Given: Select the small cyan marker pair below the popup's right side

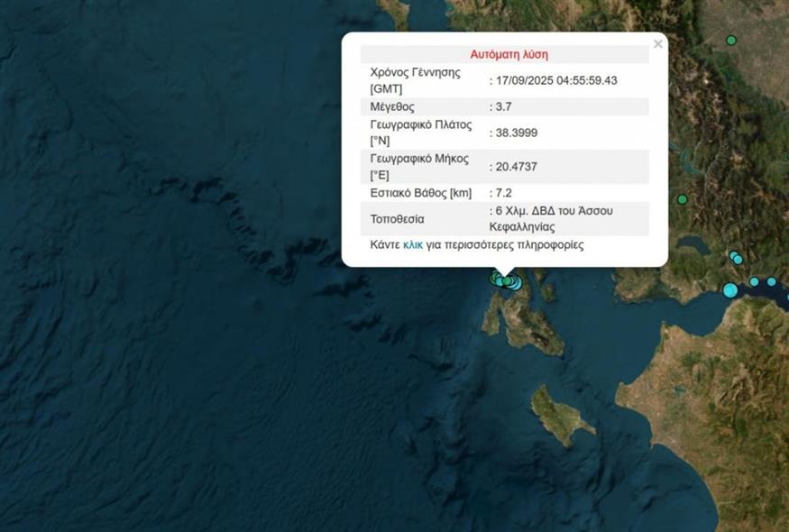Looking at the screenshot, I should (x=736, y=258).
